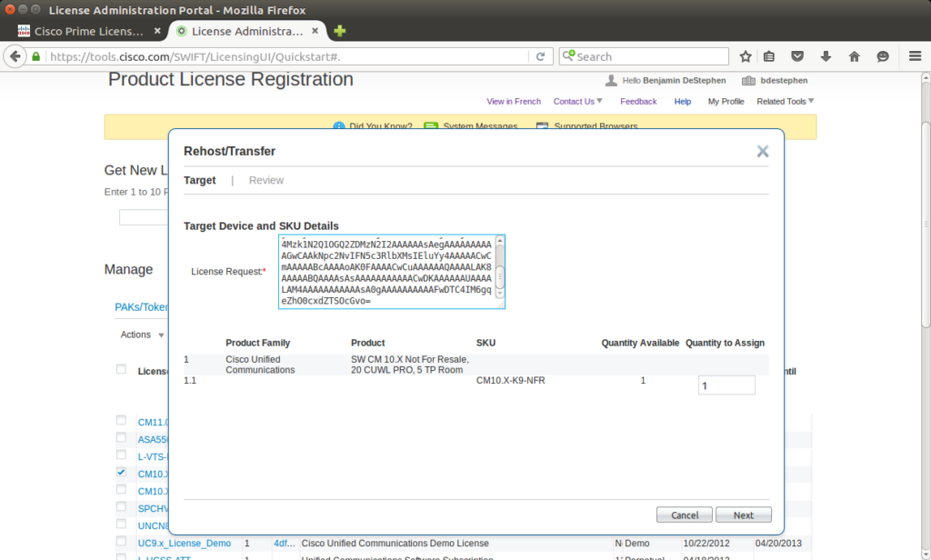Image resolution: width=931 pixels, height=560 pixels.
Task: Open a new tab with plus icon
Action: [340, 31]
